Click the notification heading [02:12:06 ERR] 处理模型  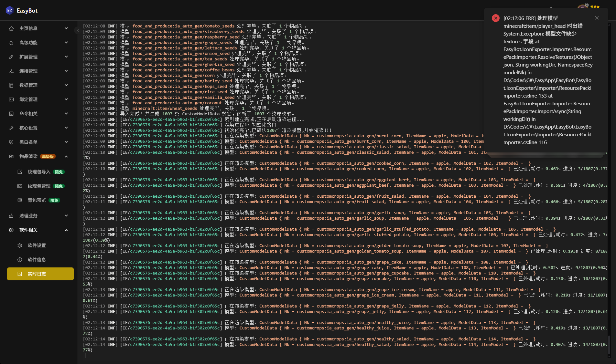click(531, 18)
